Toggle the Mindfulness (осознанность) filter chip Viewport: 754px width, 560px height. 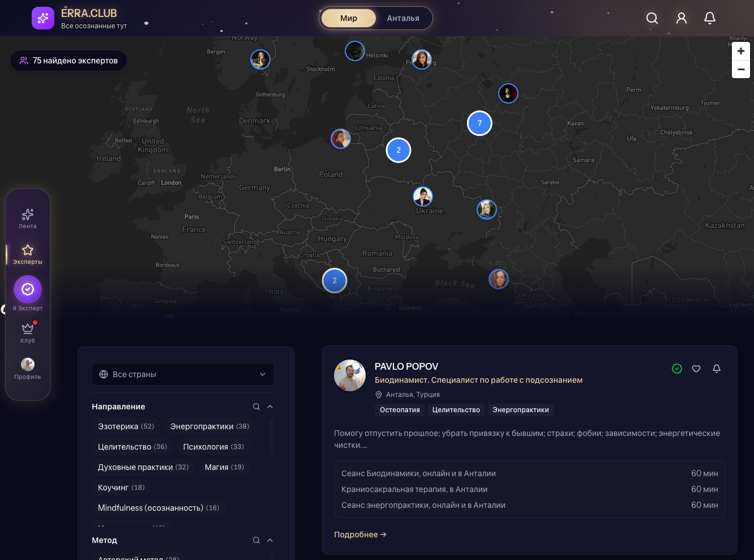pyautogui.click(x=158, y=508)
